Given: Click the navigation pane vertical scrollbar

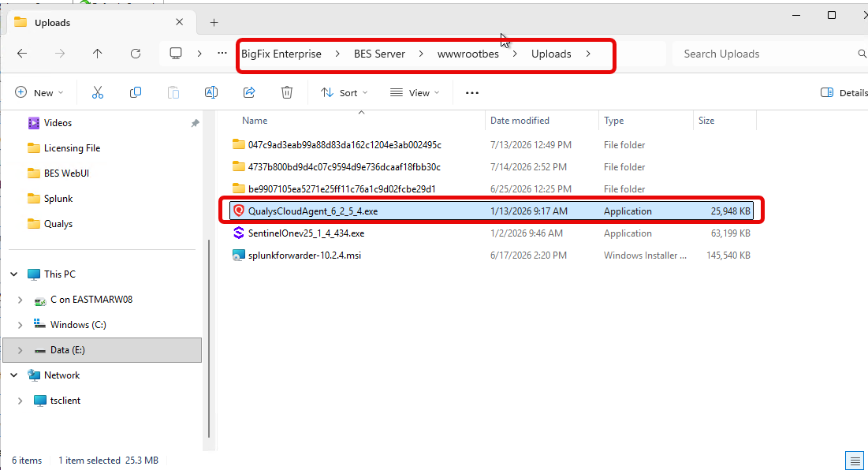Looking at the screenshot, I should click(209, 338).
